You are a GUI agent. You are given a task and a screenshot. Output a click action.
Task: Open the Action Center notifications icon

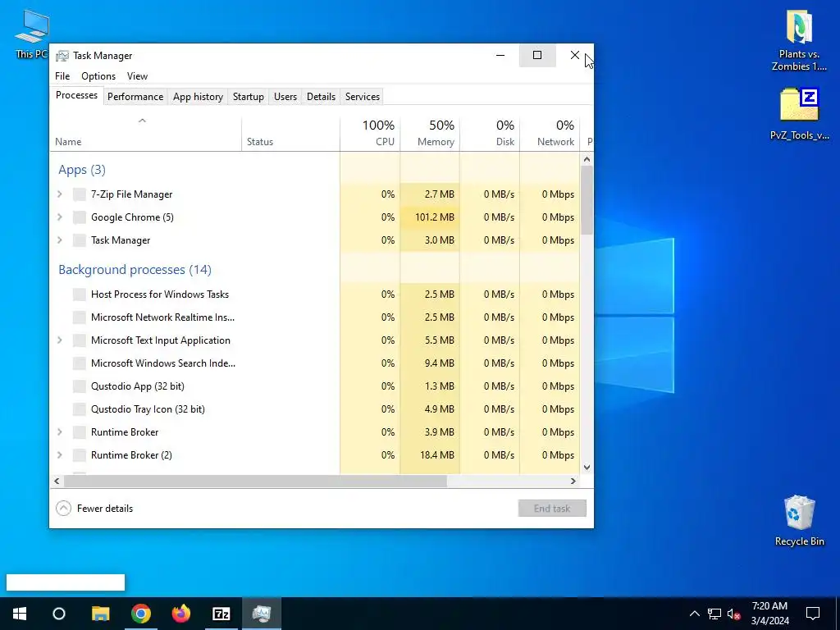coord(813,614)
